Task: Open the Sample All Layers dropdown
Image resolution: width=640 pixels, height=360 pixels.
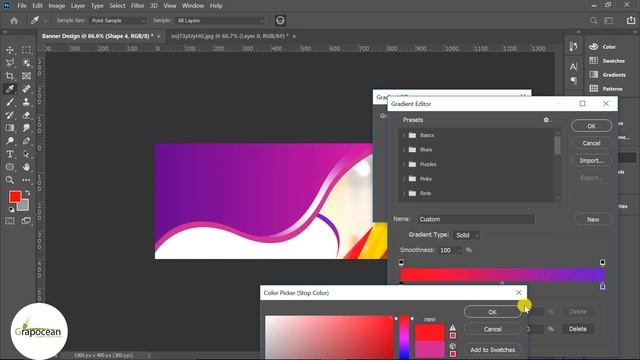Action: 220,20
